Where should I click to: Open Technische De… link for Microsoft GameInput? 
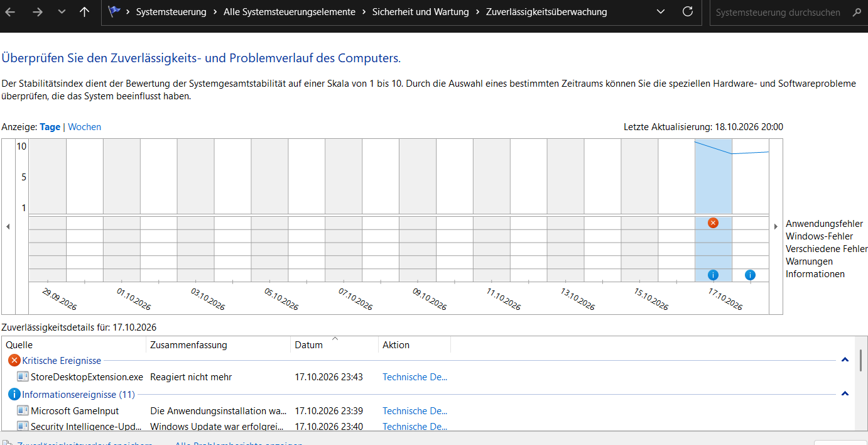point(415,411)
